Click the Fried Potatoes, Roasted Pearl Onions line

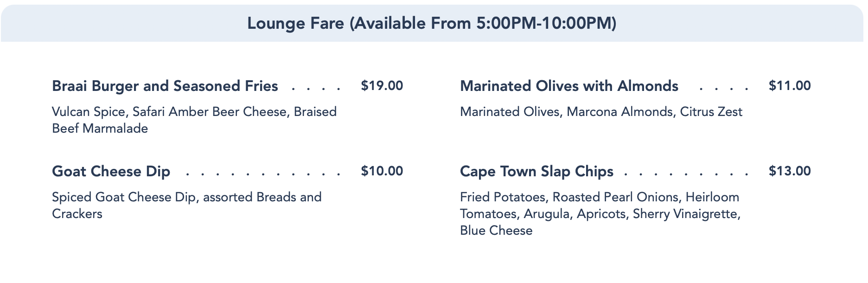[x=599, y=197]
